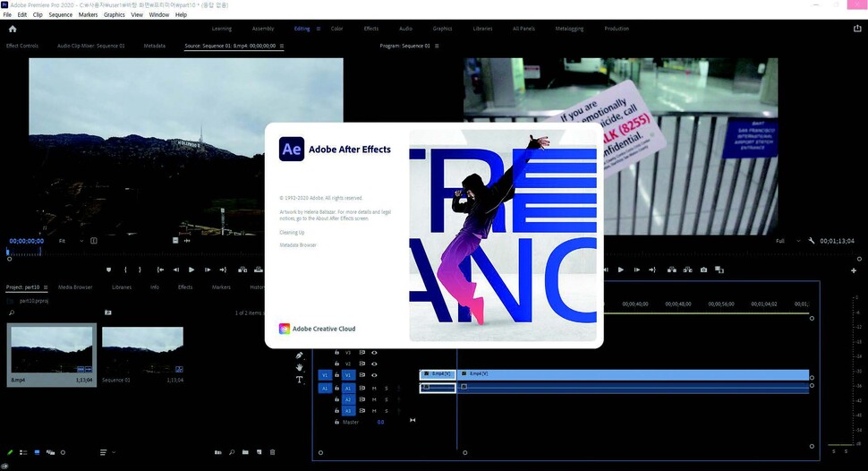Click the project writable pencil icon
868x471 pixels.
pyautogui.click(x=10, y=452)
